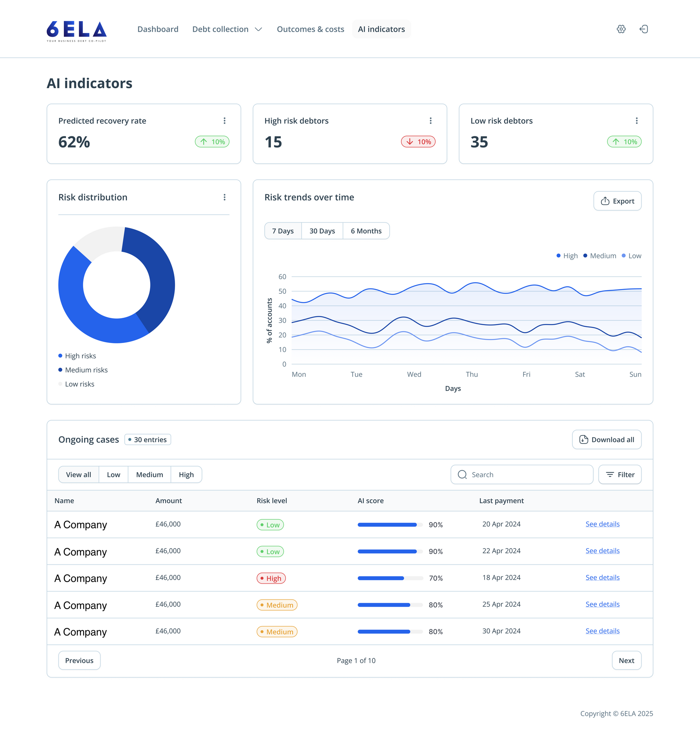700x749 pixels.
Task: Click Export on Risk trends chart
Action: pyautogui.click(x=617, y=201)
